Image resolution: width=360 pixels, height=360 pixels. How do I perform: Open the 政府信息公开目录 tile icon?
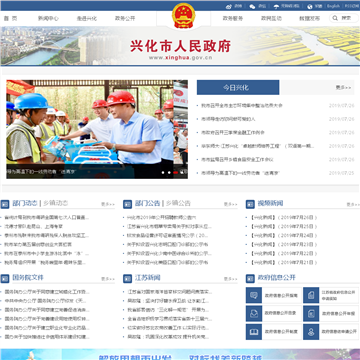point(254,314)
